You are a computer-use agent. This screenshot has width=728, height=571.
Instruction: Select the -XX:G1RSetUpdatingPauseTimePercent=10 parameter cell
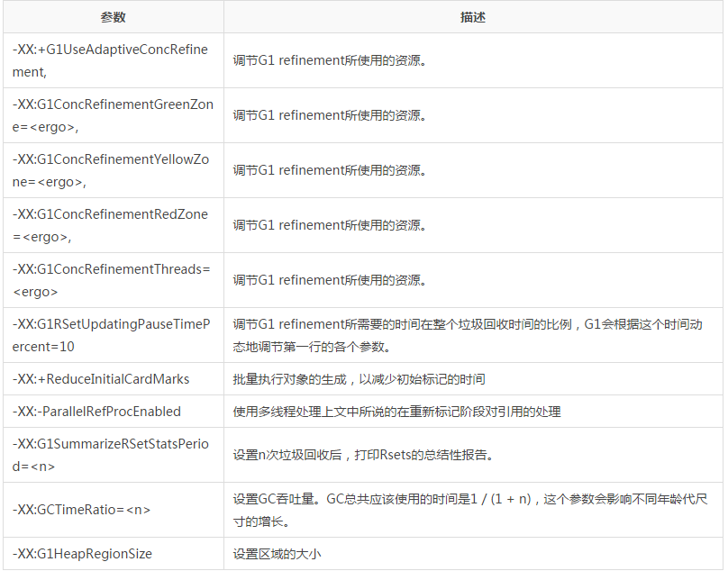[x=114, y=335]
